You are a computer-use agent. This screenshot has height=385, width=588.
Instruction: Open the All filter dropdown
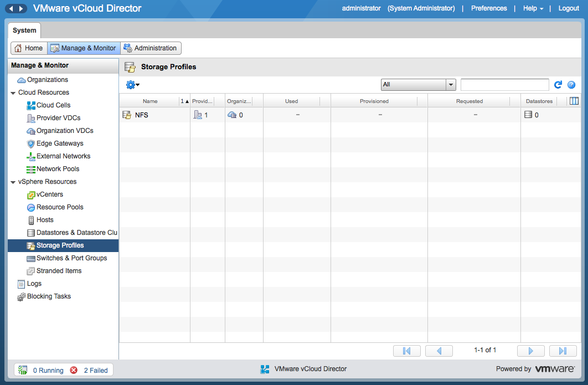418,85
